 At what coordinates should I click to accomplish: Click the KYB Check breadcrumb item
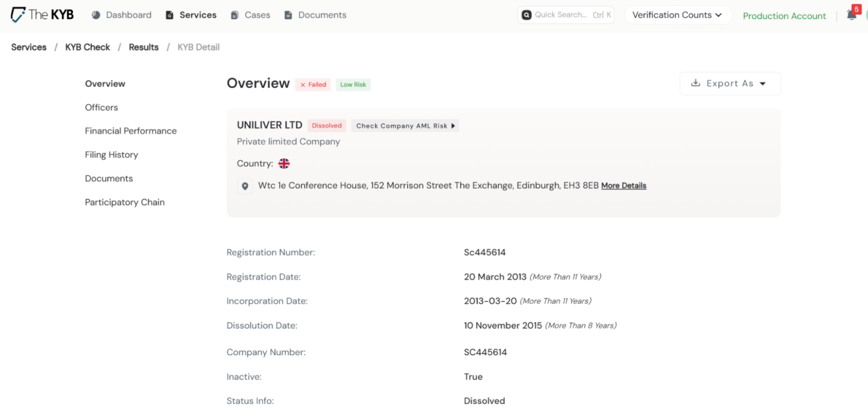87,47
